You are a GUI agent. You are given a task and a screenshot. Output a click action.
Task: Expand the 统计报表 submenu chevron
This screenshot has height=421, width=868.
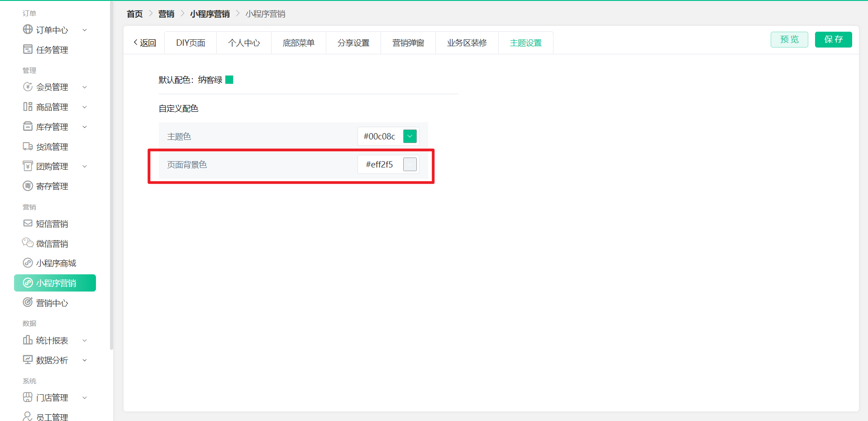click(x=85, y=340)
